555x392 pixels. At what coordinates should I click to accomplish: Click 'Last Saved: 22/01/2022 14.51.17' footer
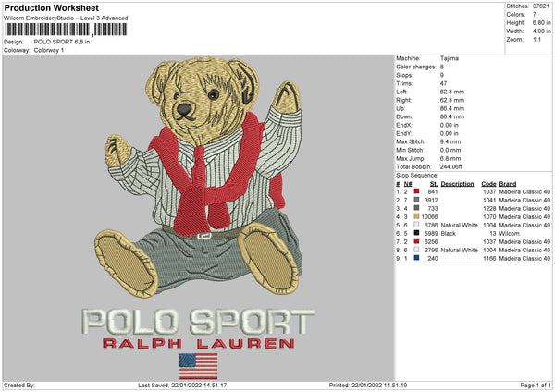pyautogui.click(x=182, y=386)
